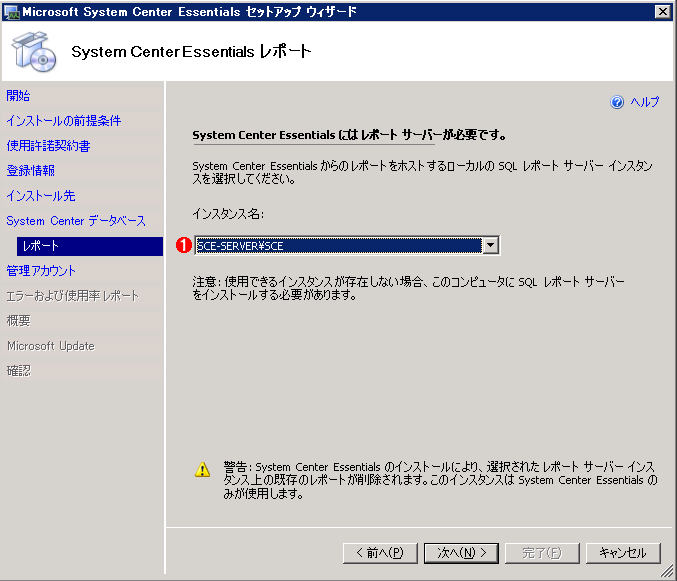The width and height of the screenshot is (677, 581).
Task: Click the title bar application icon
Action: (x=11, y=12)
